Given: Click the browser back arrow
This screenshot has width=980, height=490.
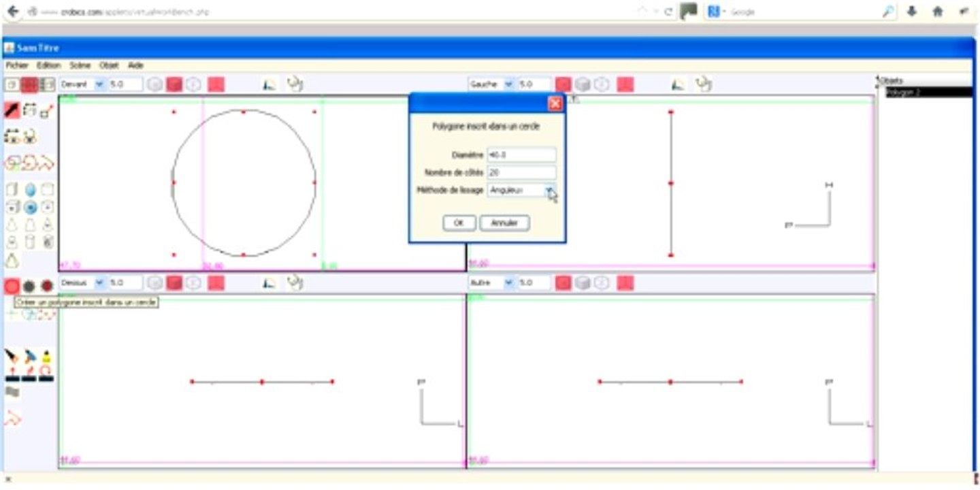Looking at the screenshot, I should pos(12,12).
